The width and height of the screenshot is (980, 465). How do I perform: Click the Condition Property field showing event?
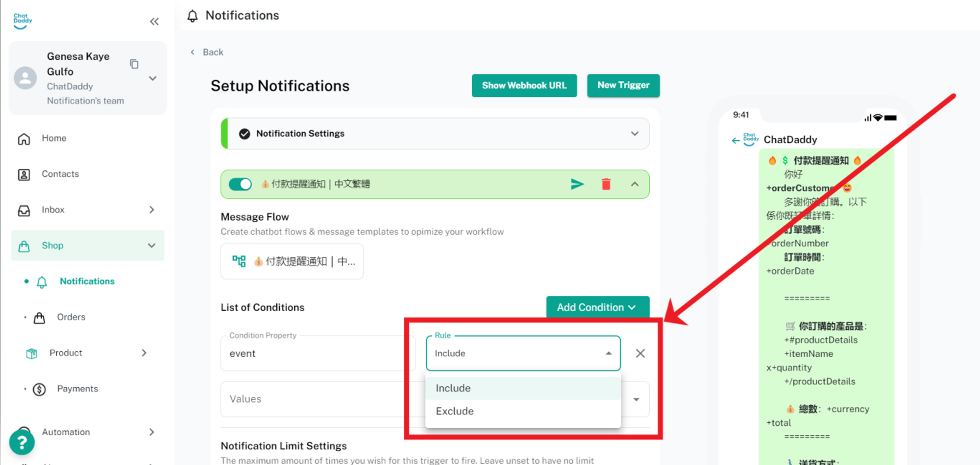pyautogui.click(x=318, y=353)
